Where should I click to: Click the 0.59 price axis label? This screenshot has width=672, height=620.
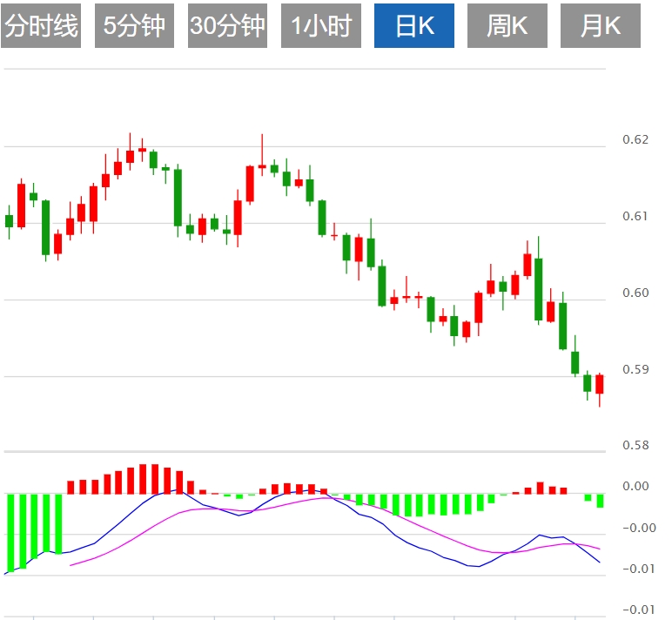tap(635, 369)
